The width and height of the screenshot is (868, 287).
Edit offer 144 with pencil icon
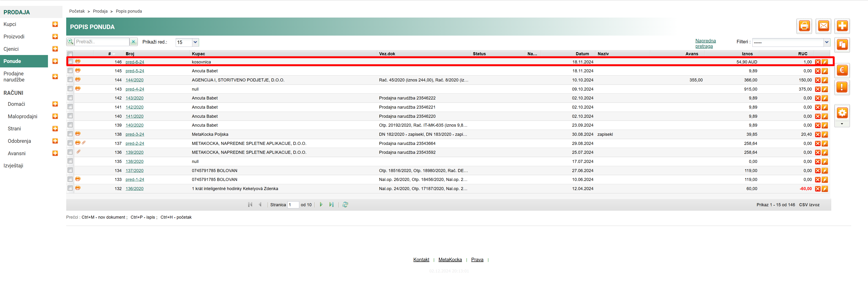(x=824, y=80)
